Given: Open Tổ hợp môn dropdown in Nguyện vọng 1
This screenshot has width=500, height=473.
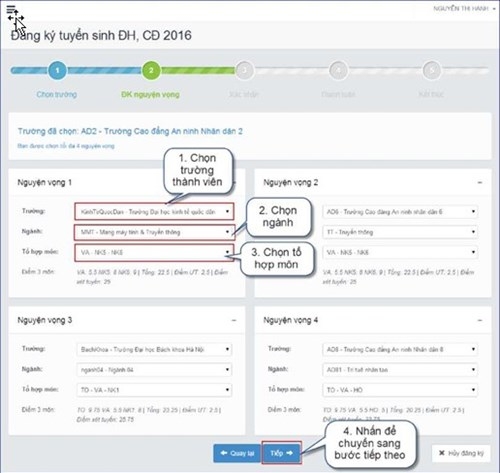Looking at the screenshot, I should (154, 252).
